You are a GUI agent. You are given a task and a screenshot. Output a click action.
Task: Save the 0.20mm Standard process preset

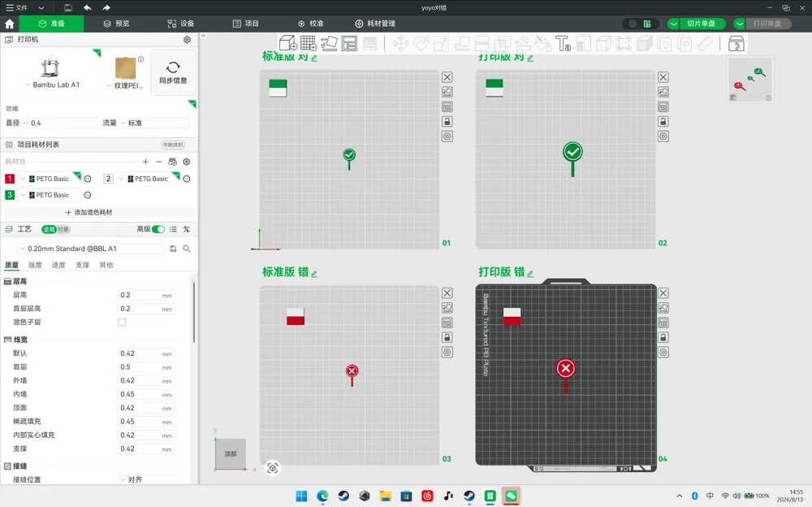coord(174,249)
